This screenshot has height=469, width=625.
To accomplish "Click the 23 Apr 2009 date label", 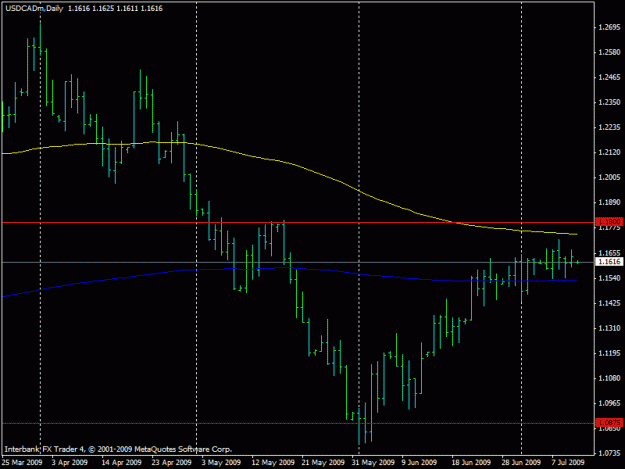I will pos(172,462).
